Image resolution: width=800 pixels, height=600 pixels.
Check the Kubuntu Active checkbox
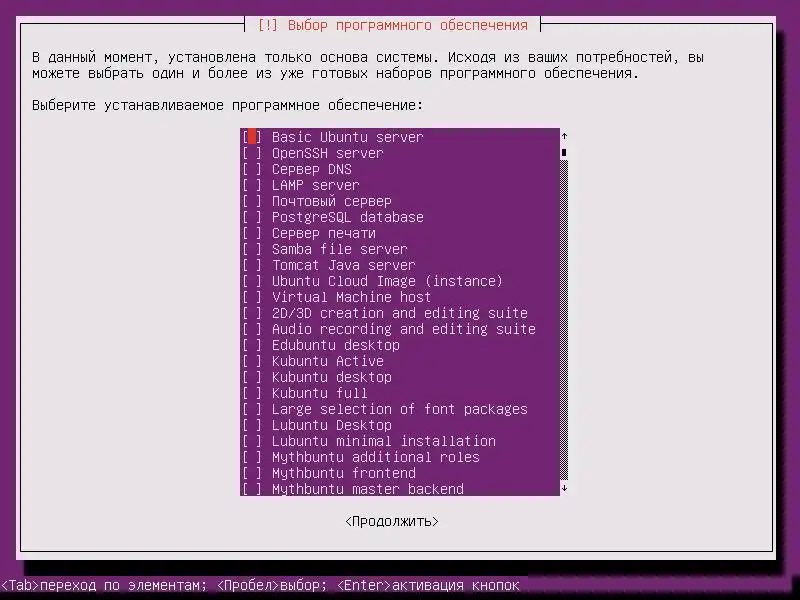pyautogui.click(x=252, y=361)
